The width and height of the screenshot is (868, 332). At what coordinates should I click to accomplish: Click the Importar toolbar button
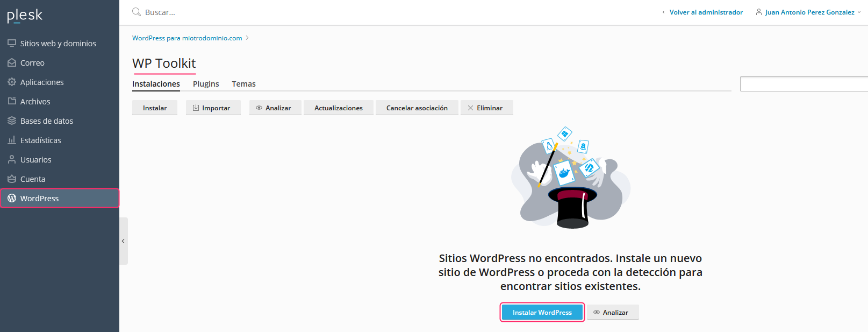pyautogui.click(x=213, y=108)
